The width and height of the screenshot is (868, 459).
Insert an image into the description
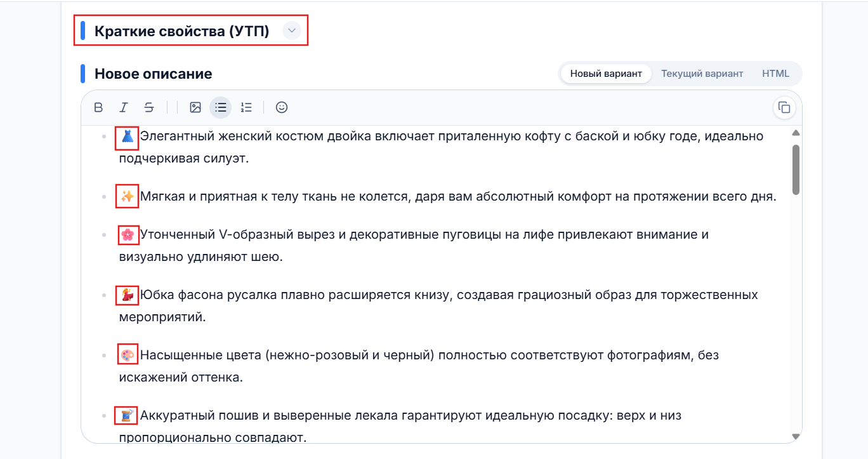[195, 107]
